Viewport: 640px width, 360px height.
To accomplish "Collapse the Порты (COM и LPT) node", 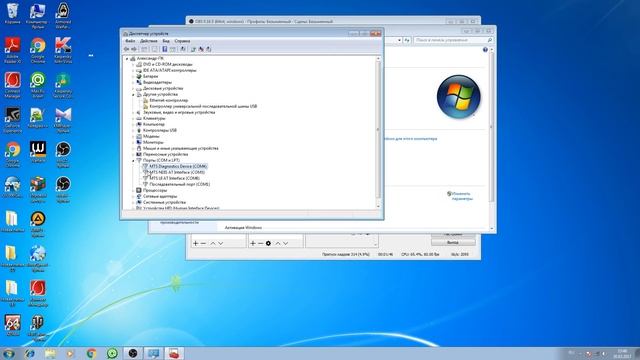I will coord(133,160).
